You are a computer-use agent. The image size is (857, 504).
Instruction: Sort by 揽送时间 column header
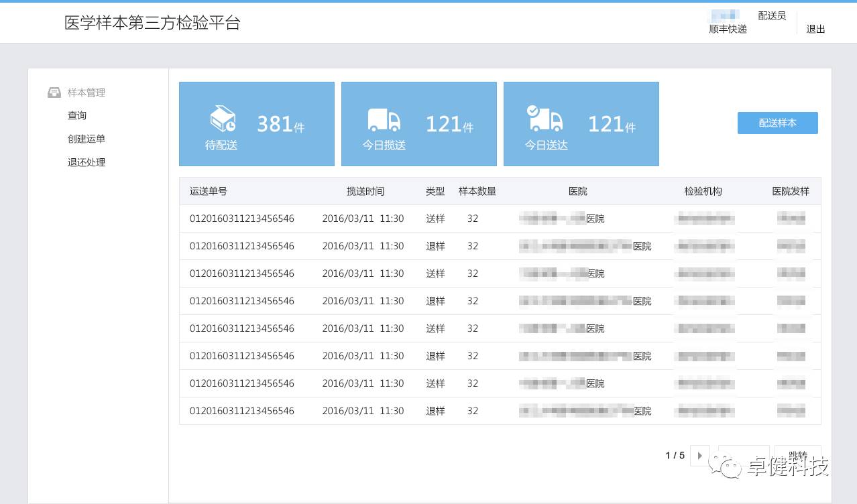[x=365, y=191]
